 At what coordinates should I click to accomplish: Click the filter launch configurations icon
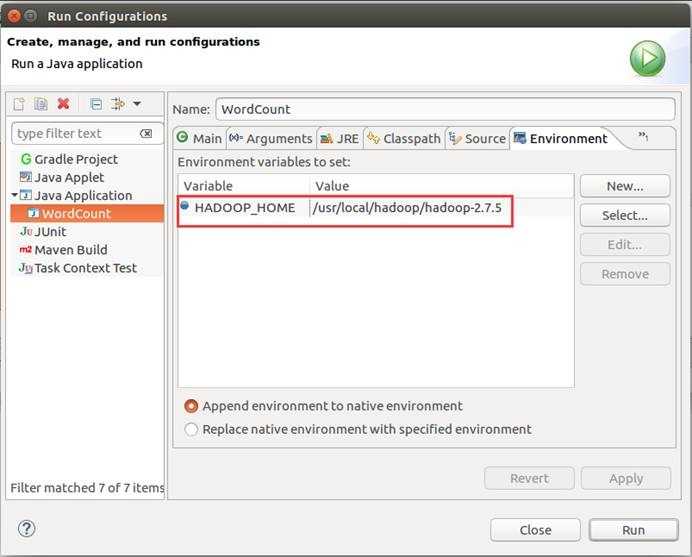(x=118, y=104)
